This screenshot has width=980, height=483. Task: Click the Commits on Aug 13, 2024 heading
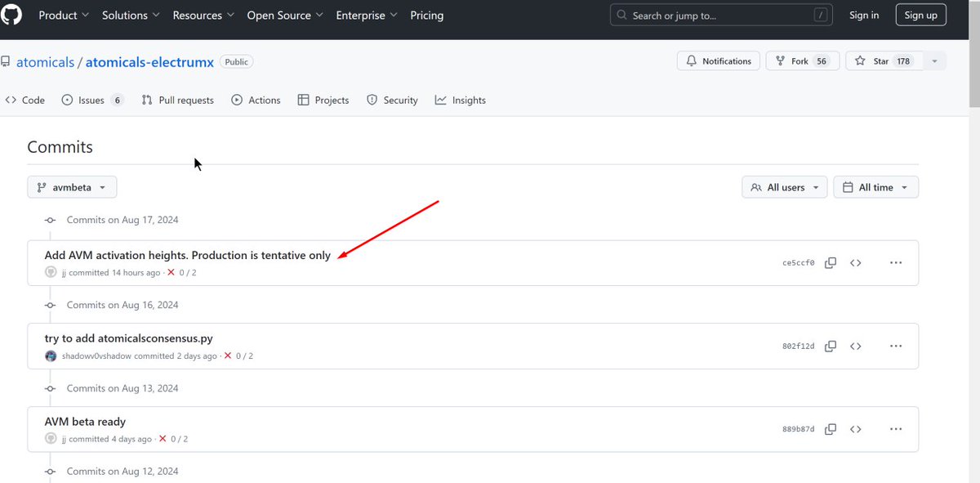pos(122,388)
